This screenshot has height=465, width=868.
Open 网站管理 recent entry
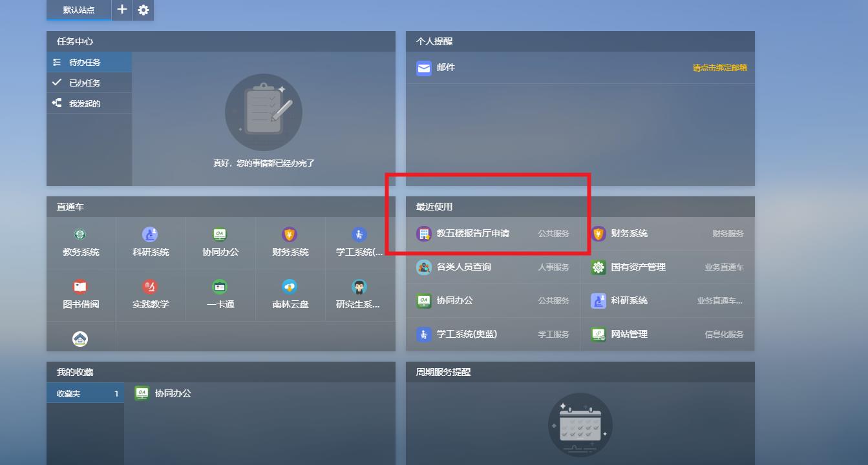(629, 335)
